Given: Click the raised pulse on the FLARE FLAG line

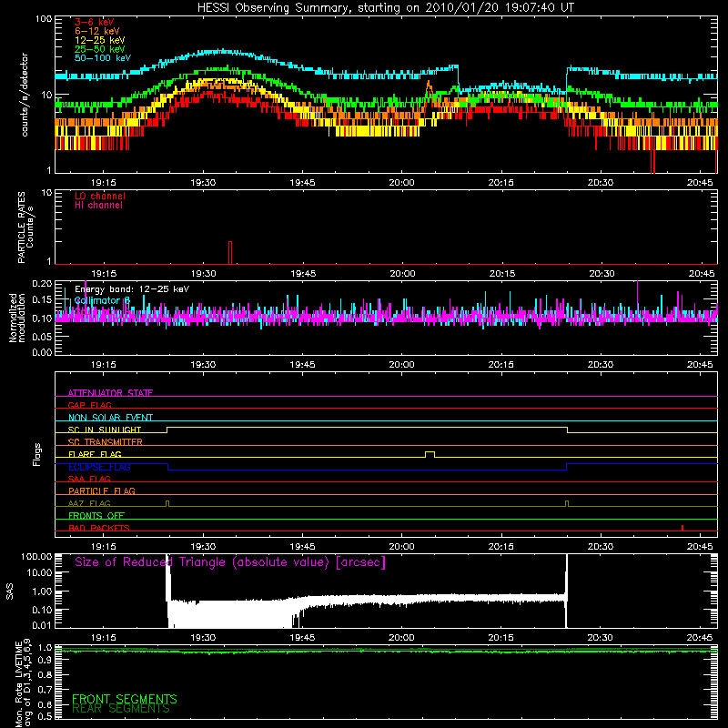Looking at the screenshot, I should tap(430, 454).
